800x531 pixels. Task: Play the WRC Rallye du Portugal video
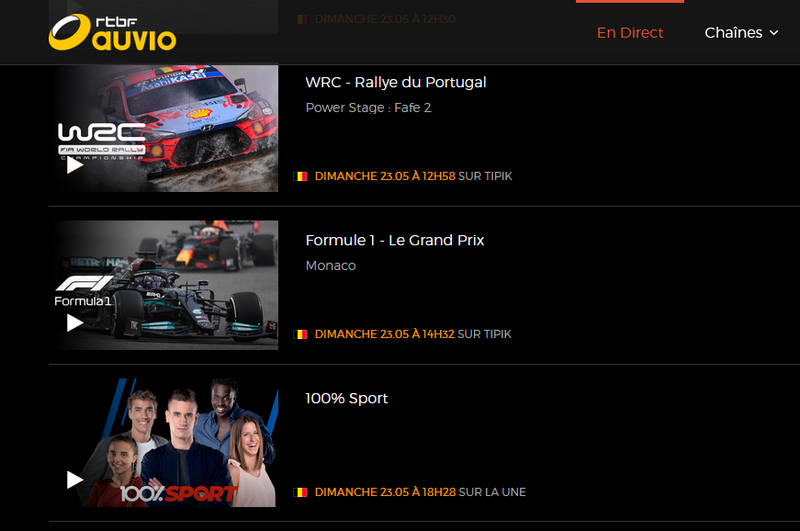click(75, 165)
